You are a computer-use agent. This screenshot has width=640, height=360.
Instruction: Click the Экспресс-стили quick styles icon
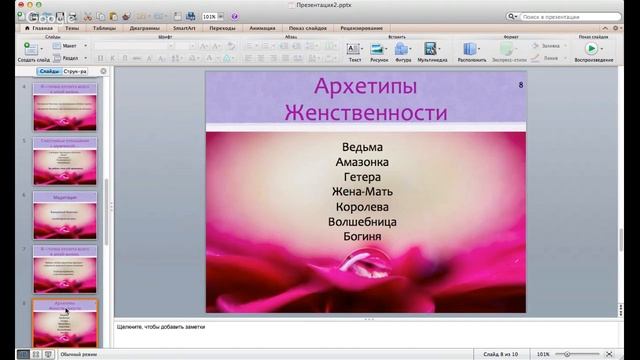(507, 49)
